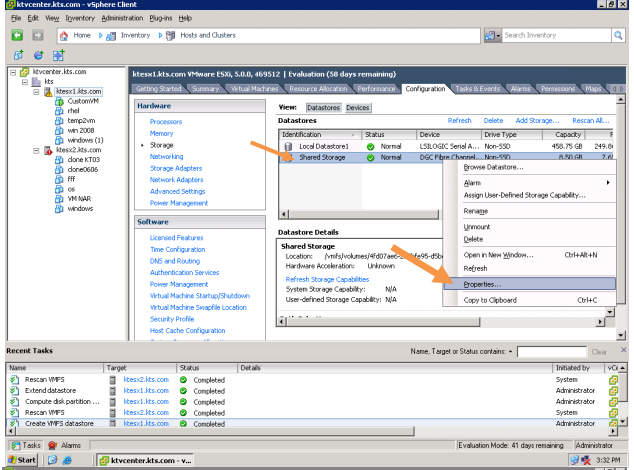Select the Local Datastore1 icon in the list
This screenshot has height=470, width=634.
pos(288,146)
